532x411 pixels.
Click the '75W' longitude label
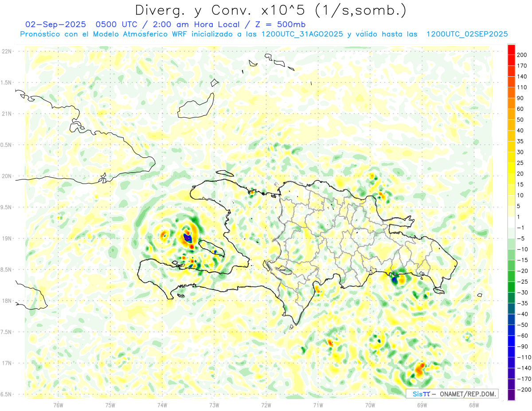pos(110,405)
